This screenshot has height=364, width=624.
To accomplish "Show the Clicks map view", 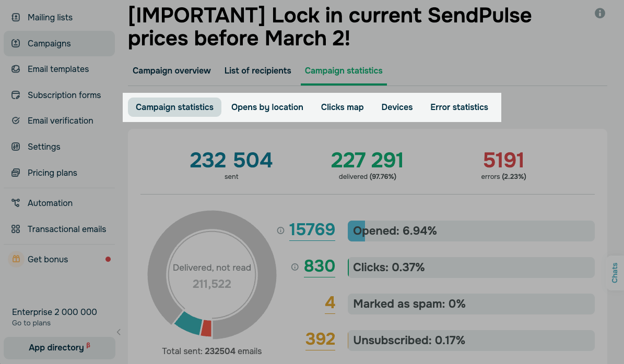I will 342,107.
